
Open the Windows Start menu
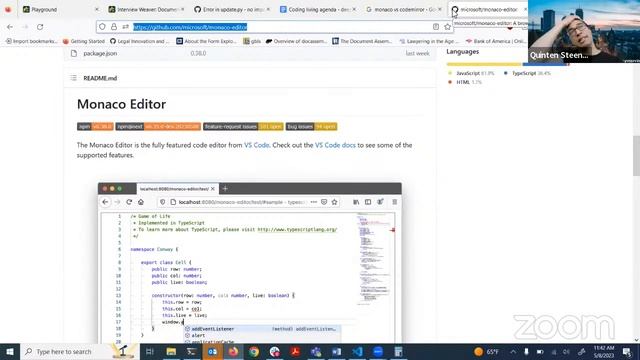(9, 351)
